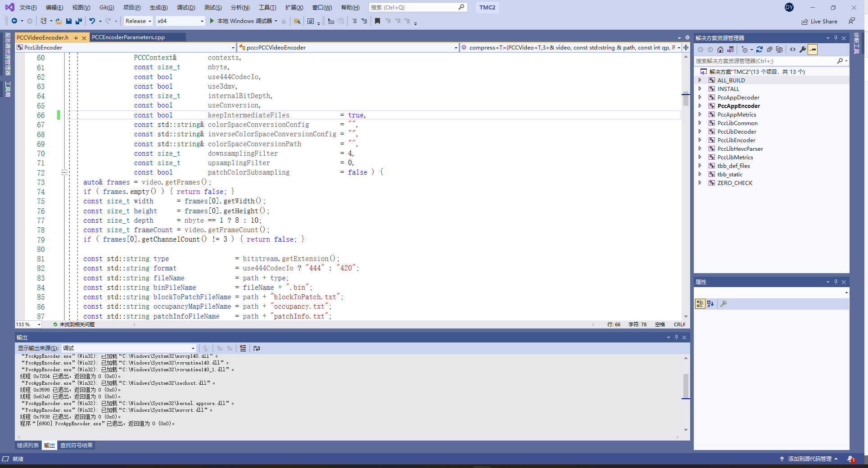Switch to the 错误列表 tab
This screenshot has height=468, width=868.
click(28, 445)
